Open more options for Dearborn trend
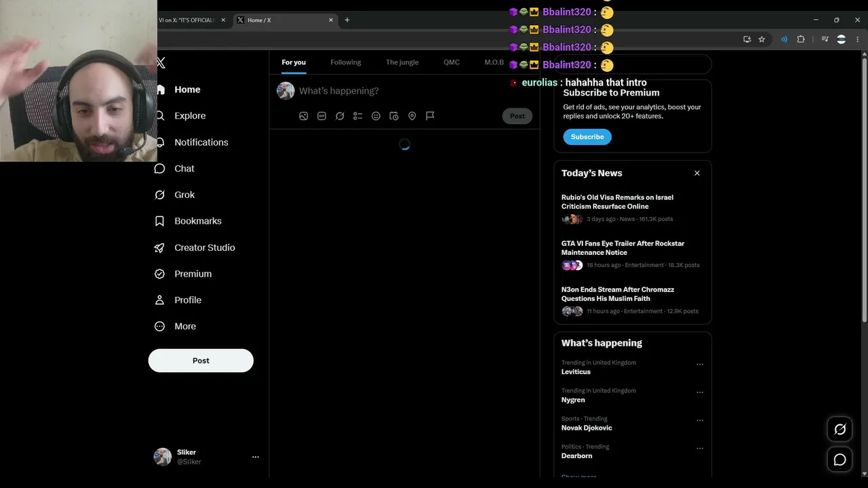 point(700,449)
